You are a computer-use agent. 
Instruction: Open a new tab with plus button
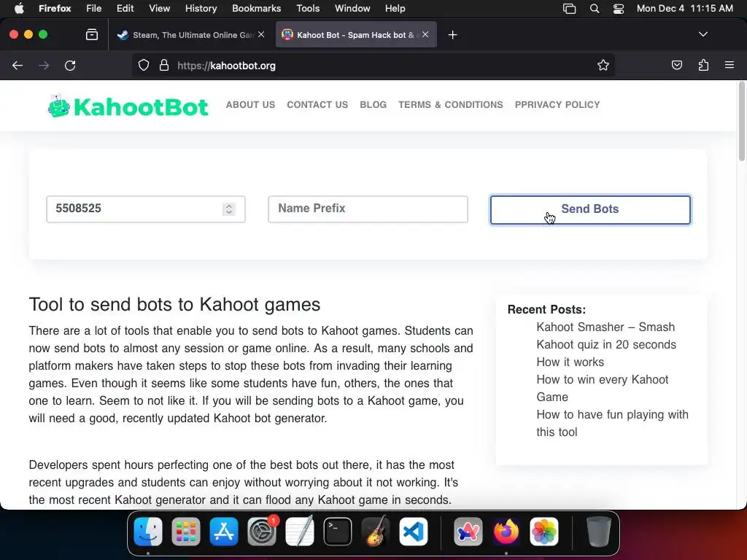click(x=452, y=35)
